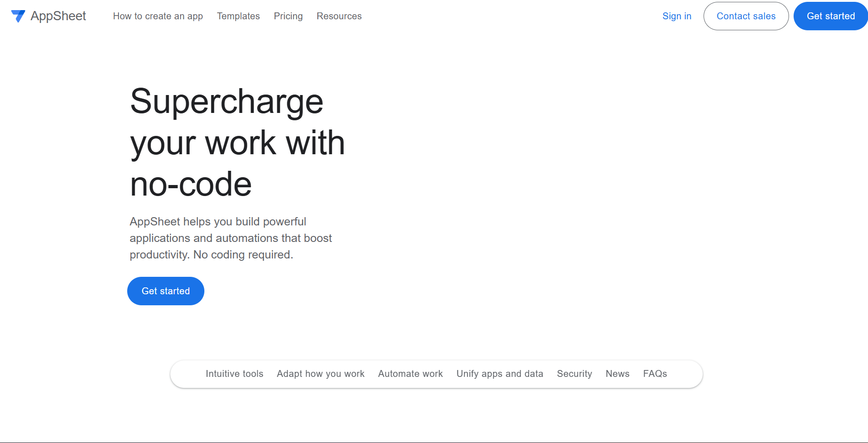Go to the Templates page
The image size is (868, 443).
238,16
